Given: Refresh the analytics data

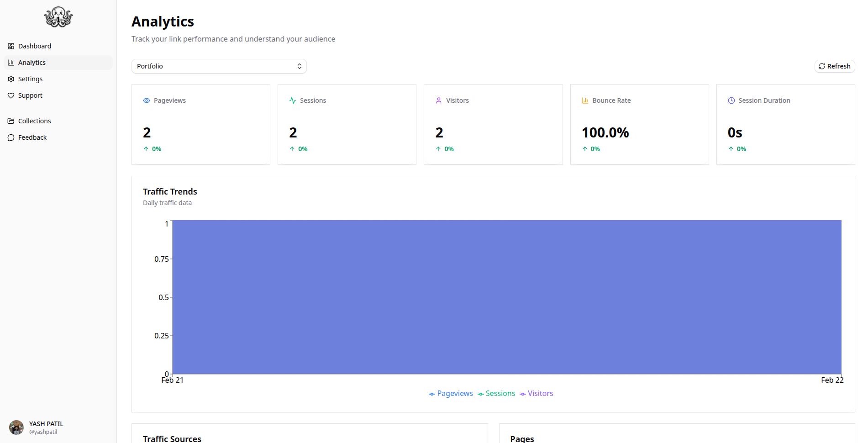Looking at the screenshot, I should point(834,66).
